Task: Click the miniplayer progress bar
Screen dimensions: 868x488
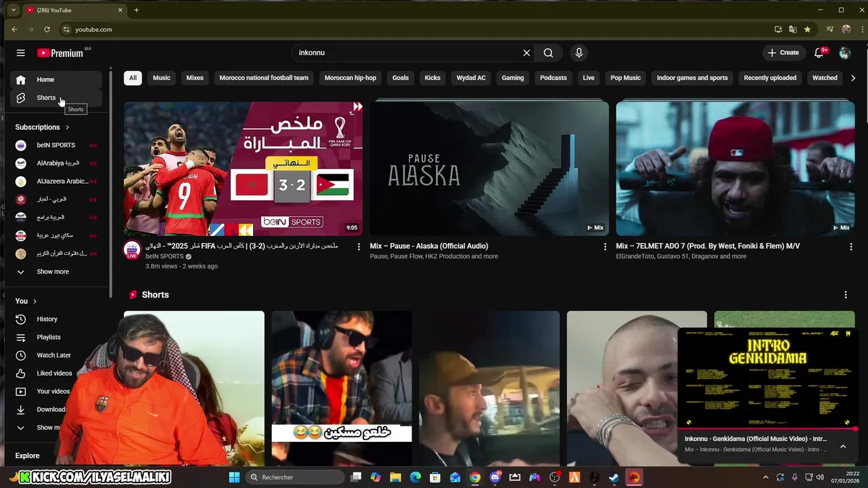Action: coord(768,428)
